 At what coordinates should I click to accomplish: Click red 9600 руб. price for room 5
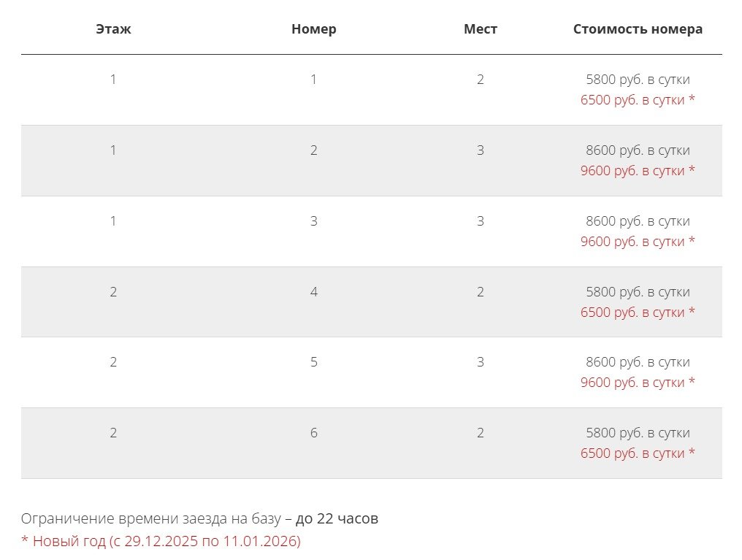[x=638, y=383]
